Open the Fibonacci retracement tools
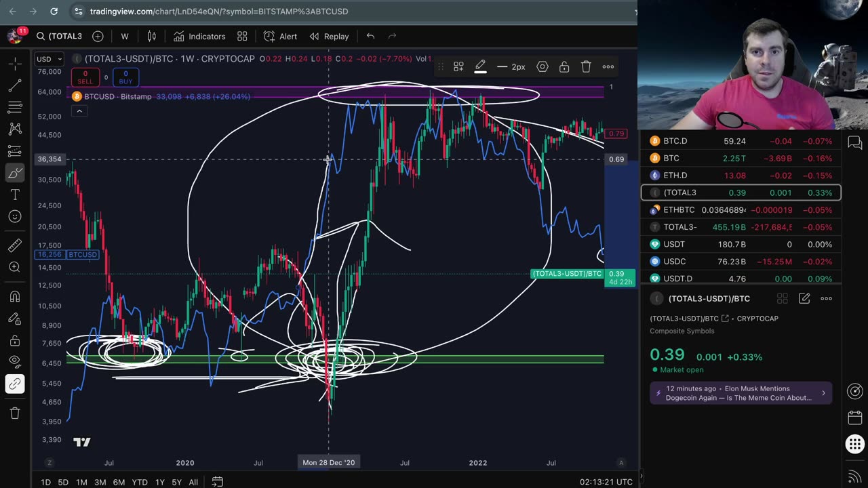 point(15,107)
